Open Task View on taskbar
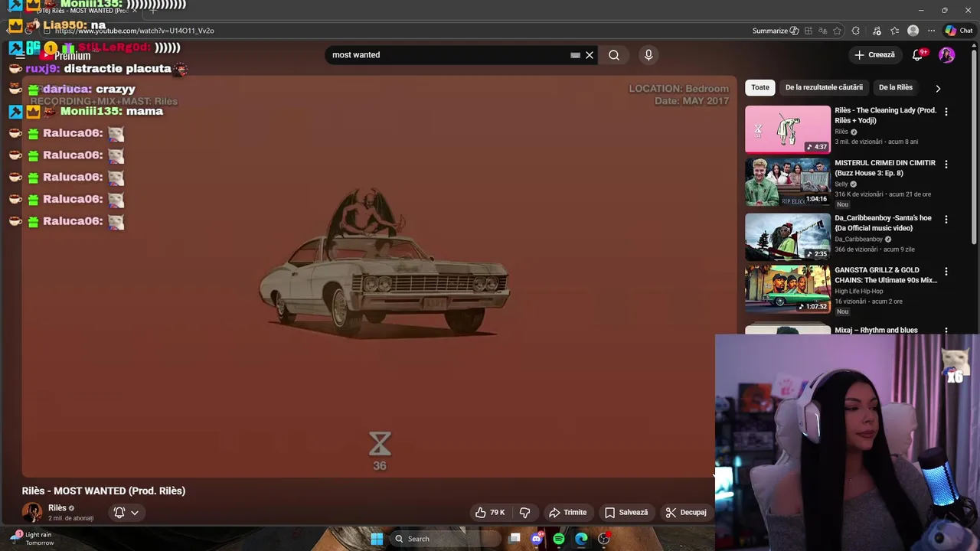This screenshot has width=980, height=551. [x=515, y=539]
